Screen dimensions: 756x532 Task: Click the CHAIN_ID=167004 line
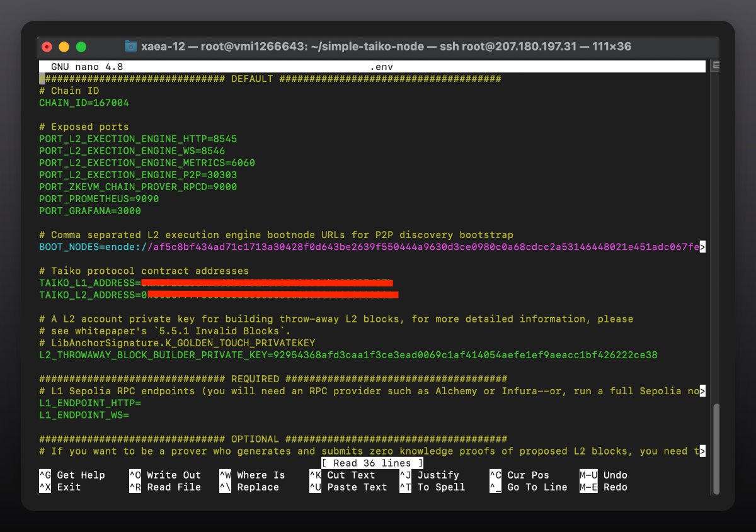(x=84, y=103)
